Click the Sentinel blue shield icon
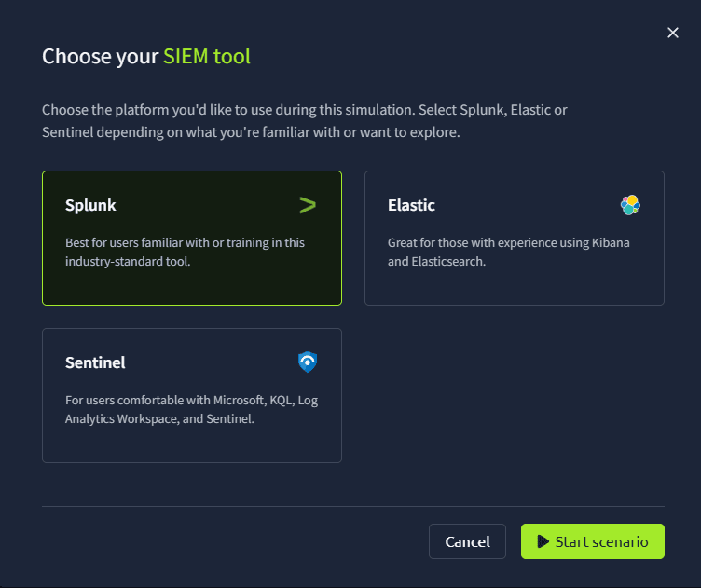This screenshot has height=588, width=701. point(308,362)
